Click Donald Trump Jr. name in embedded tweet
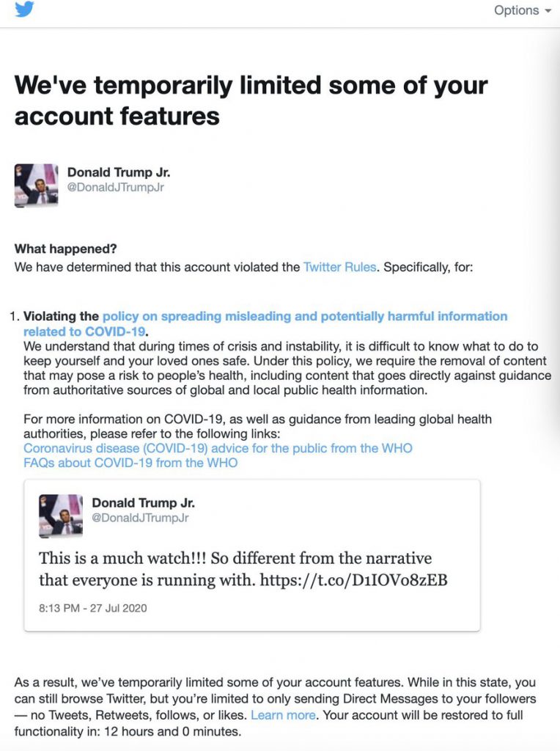The height and width of the screenshot is (751, 560). click(143, 502)
